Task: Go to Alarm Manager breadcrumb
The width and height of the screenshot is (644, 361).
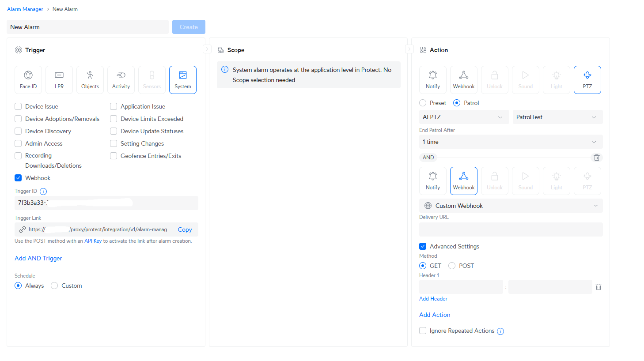Action: pos(25,9)
